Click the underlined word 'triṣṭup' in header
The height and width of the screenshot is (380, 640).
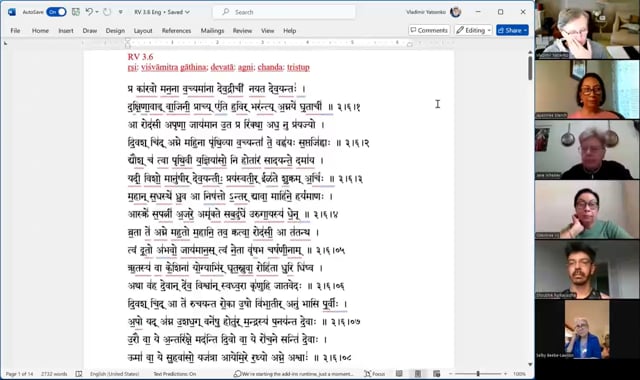(x=298, y=67)
